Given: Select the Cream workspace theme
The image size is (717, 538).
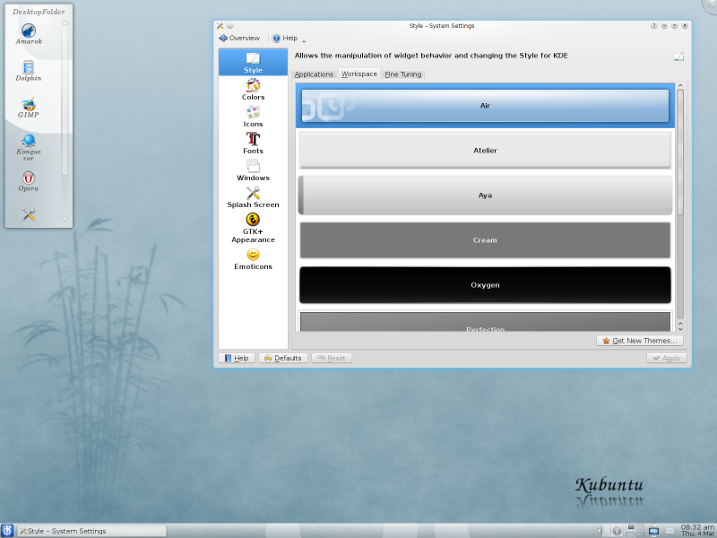Looking at the screenshot, I should coord(485,240).
